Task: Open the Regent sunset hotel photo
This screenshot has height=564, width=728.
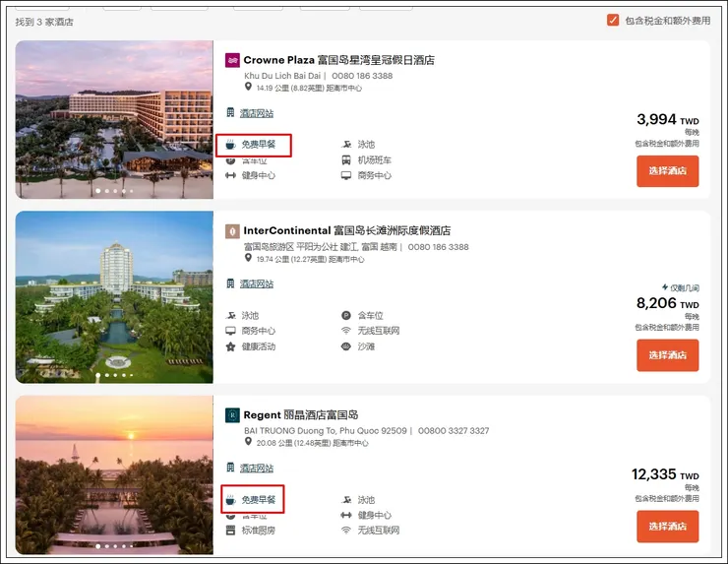Action: click(114, 474)
